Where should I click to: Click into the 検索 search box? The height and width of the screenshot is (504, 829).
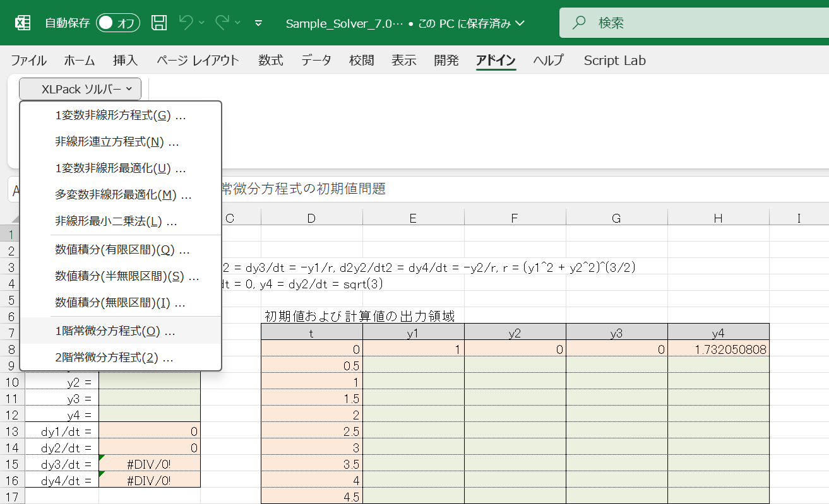point(695,23)
